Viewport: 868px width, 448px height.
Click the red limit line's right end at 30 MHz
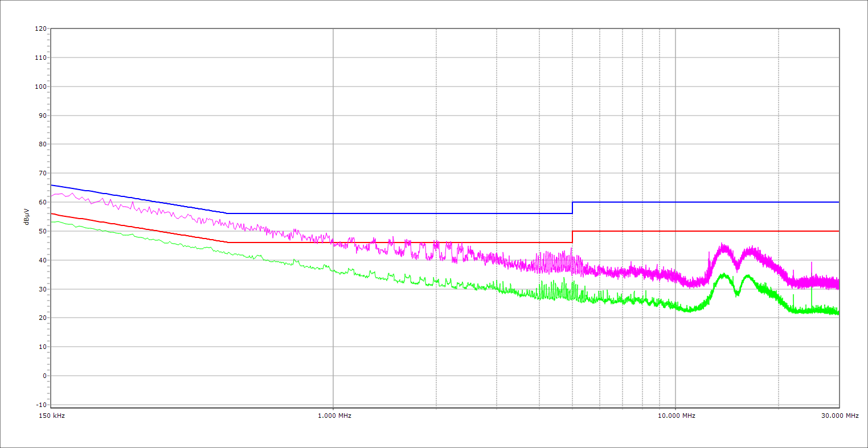838,231
